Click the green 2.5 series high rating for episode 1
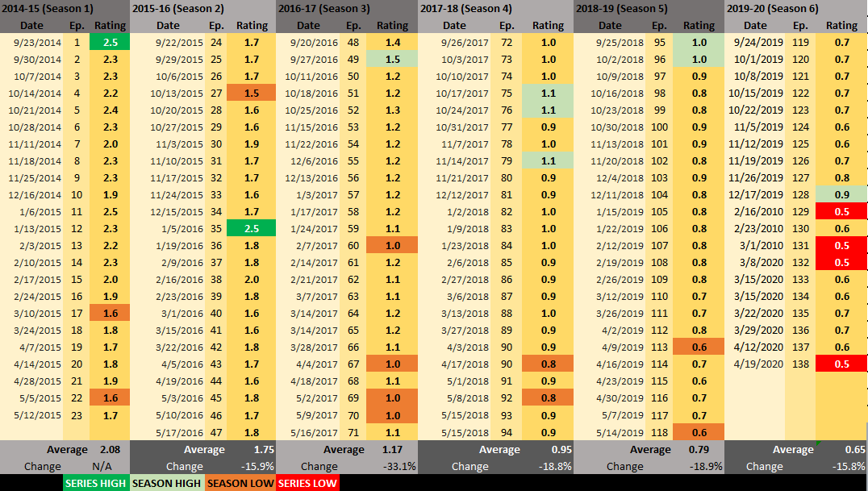 pyautogui.click(x=110, y=42)
